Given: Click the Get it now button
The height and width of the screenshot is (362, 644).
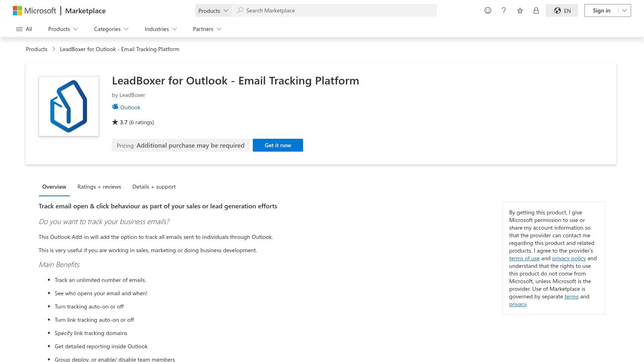Looking at the screenshot, I should pos(278,145).
